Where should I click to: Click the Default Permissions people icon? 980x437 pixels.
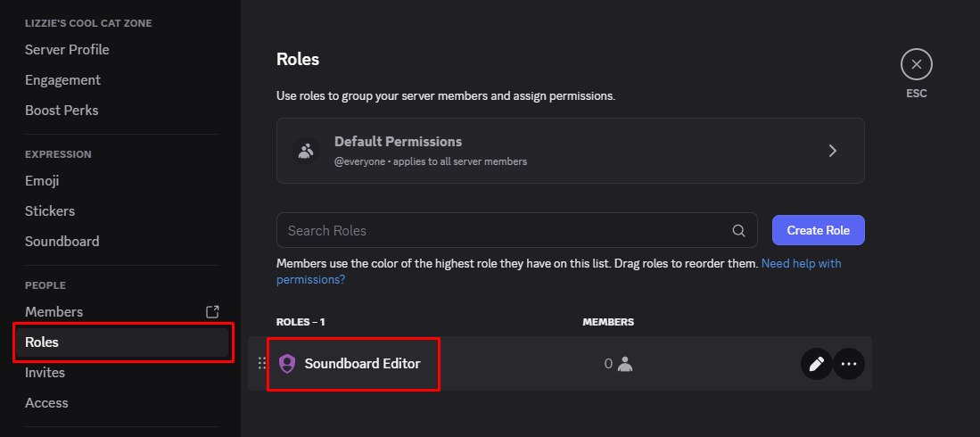[x=306, y=151]
